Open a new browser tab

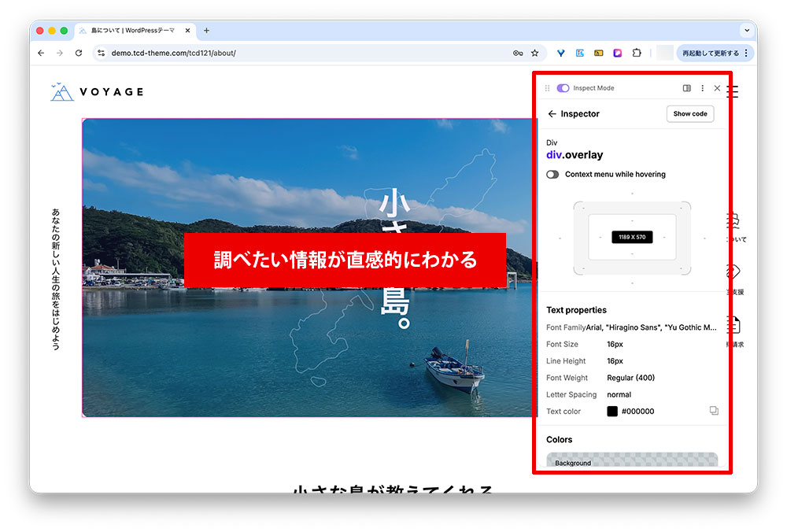pyautogui.click(x=206, y=31)
